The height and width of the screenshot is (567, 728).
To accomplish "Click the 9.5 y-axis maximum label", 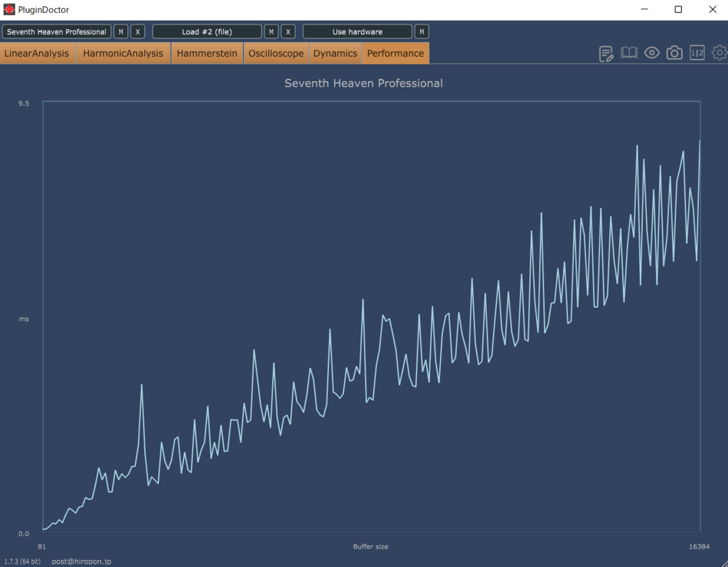I will click(x=23, y=103).
